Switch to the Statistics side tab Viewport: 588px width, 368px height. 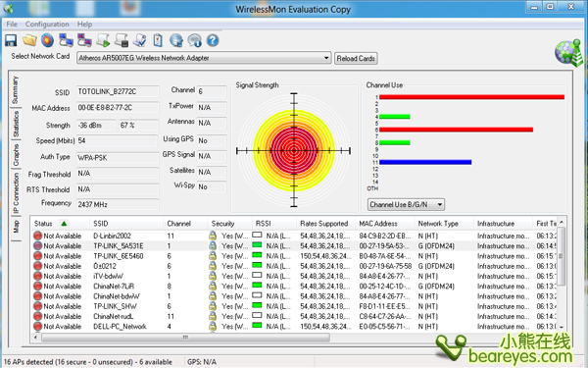click(16, 125)
